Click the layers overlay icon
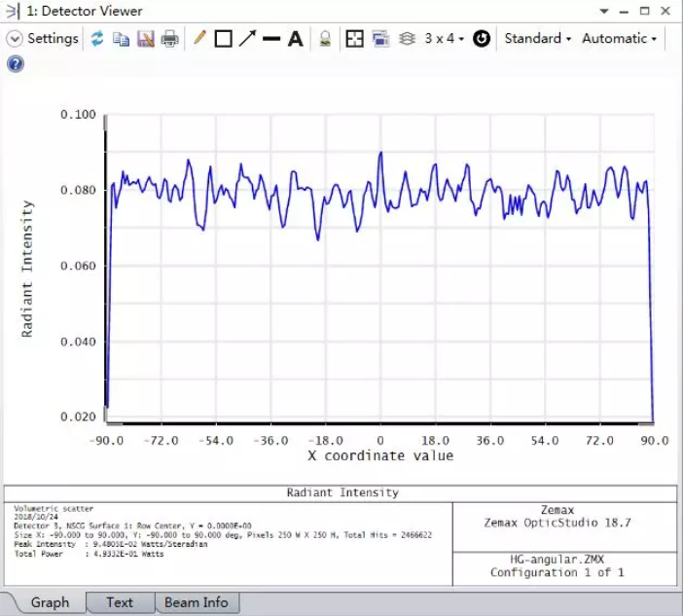Screen dimensions: 683x616 pos(408,39)
